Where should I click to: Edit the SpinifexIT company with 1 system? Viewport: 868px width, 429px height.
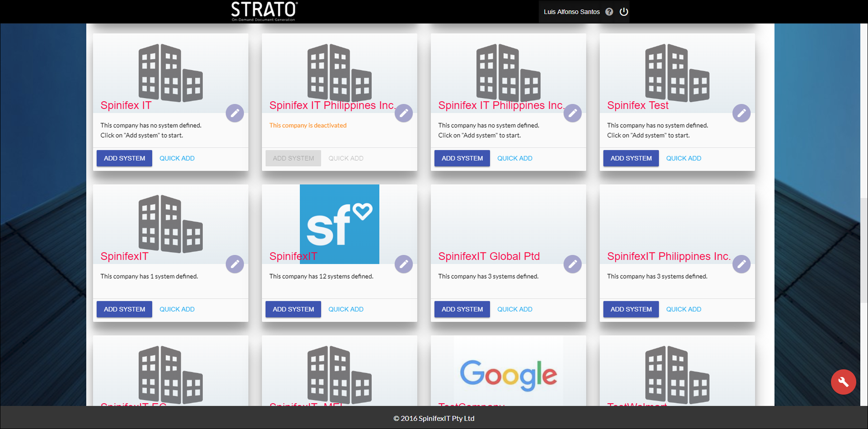[x=235, y=264]
